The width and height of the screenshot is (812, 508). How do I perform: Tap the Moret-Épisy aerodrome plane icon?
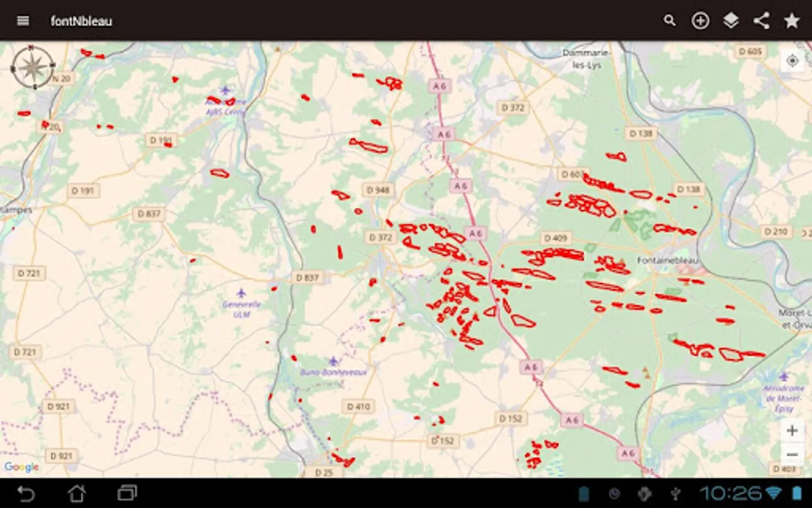[783, 376]
